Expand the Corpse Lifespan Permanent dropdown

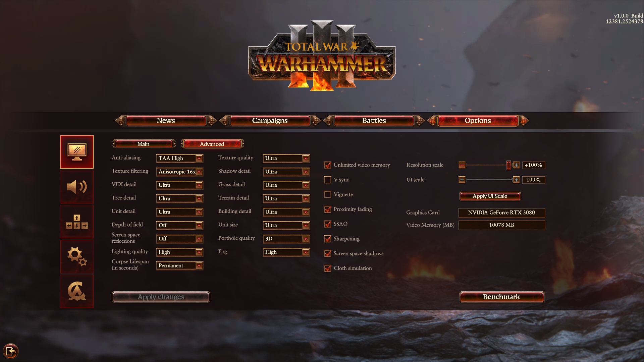coord(180,265)
